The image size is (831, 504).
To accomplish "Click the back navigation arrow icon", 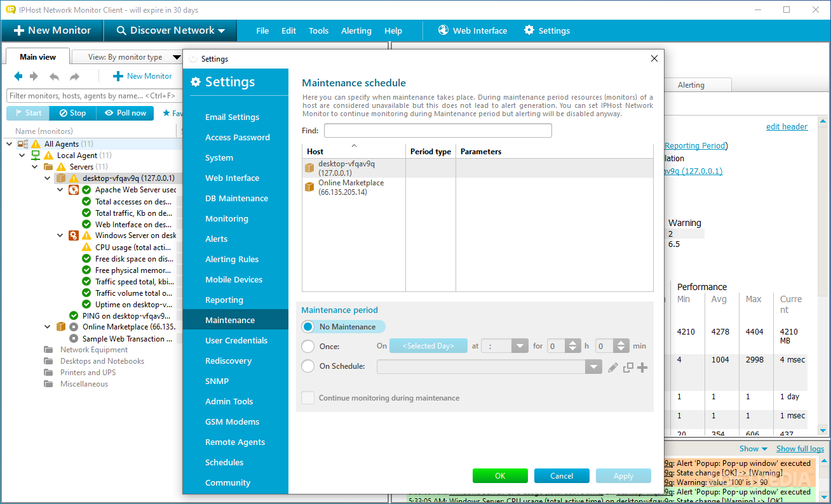I will click(x=18, y=76).
